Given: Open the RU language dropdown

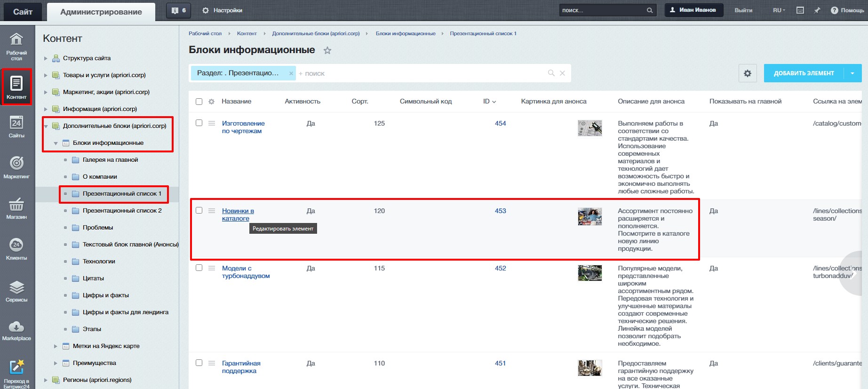Looking at the screenshot, I should [x=779, y=10].
